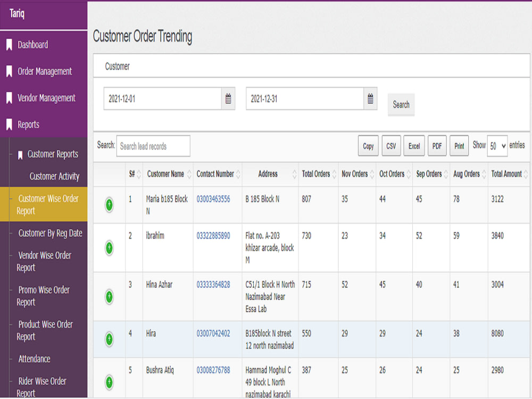Expand row details for ibrahim

coord(109,248)
